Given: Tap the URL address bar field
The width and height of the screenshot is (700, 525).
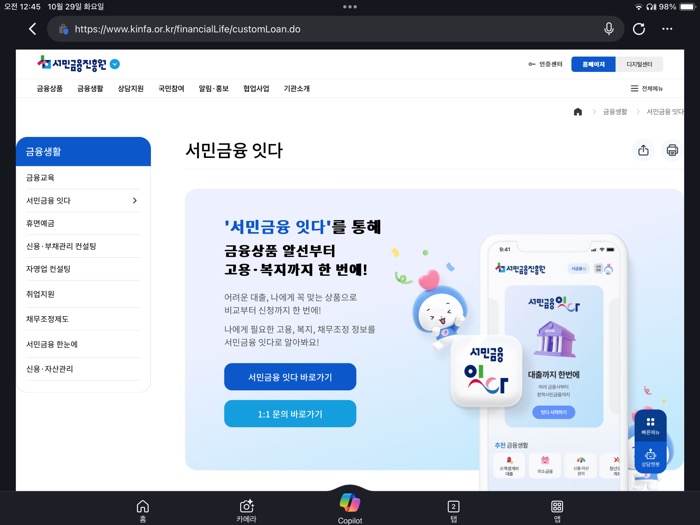Looking at the screenshot, I should tap(335, 29).
